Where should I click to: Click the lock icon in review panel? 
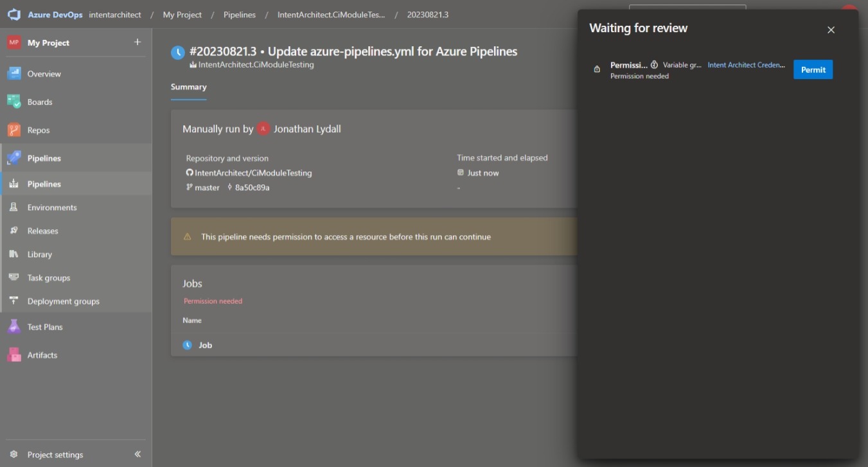point(597,69)
